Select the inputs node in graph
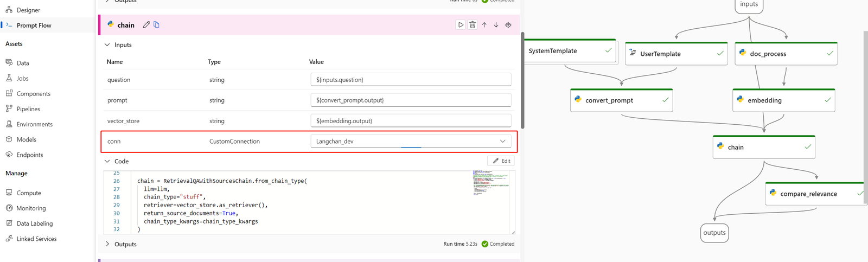This screenshot has width=868, height=262. tap(749, 5)
